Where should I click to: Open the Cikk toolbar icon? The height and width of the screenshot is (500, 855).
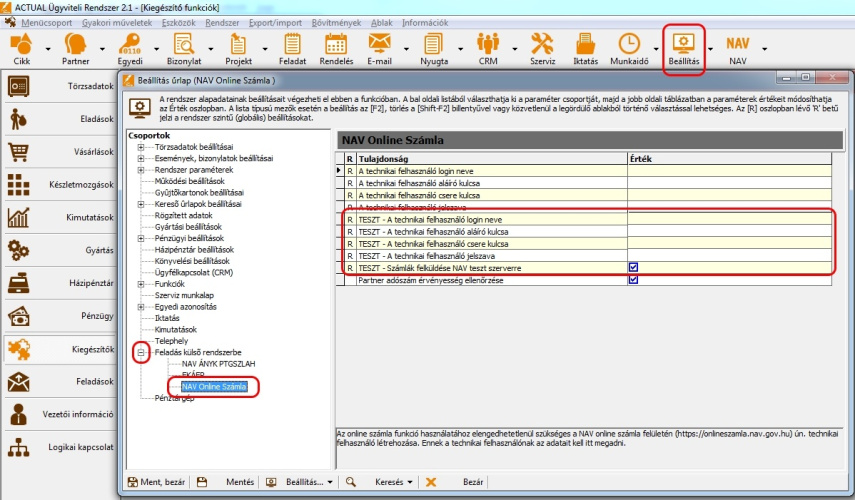click(x=20, y=47)
